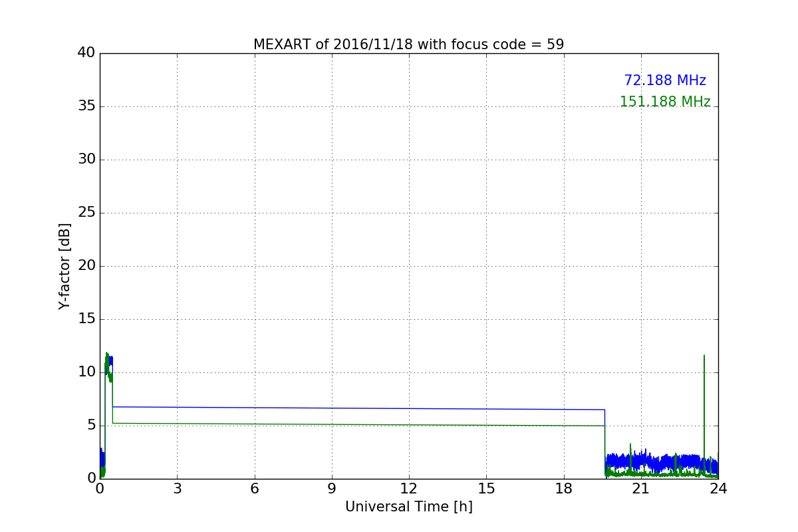Click the x-axis tick label '21'
798x532 pixels.
tap(640, 489)
